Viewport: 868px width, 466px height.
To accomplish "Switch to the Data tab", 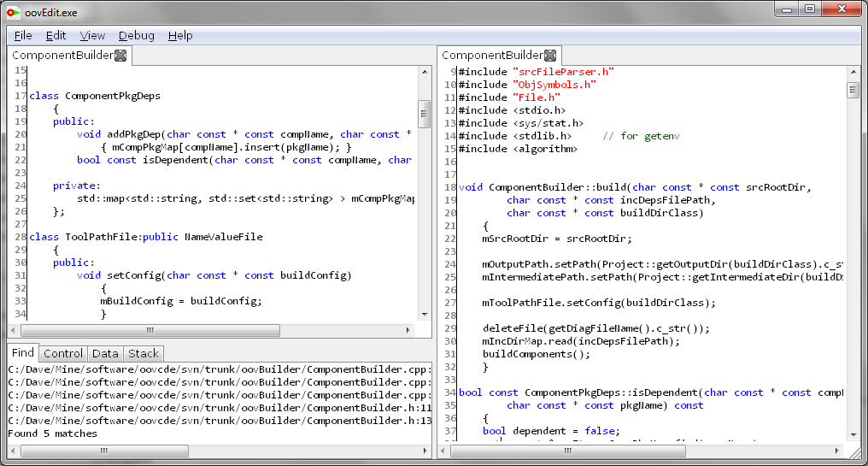I will pos(105,353).
